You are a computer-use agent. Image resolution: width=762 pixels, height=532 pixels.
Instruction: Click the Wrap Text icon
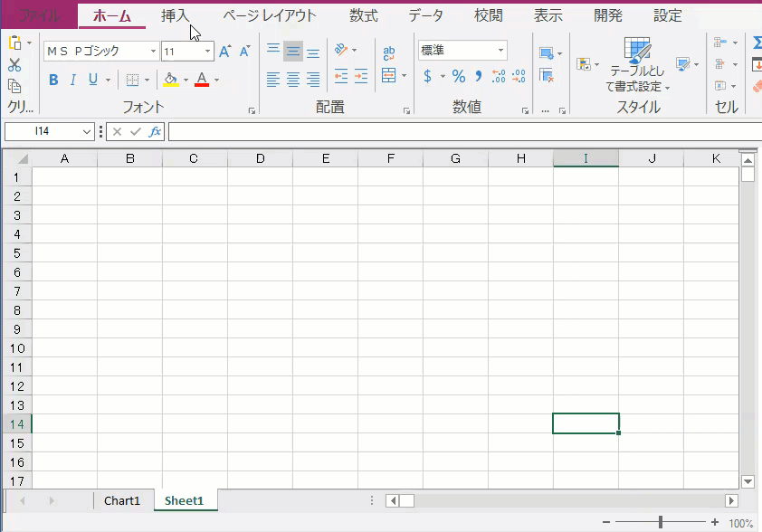pyautogui.click(x=389, y=53)
